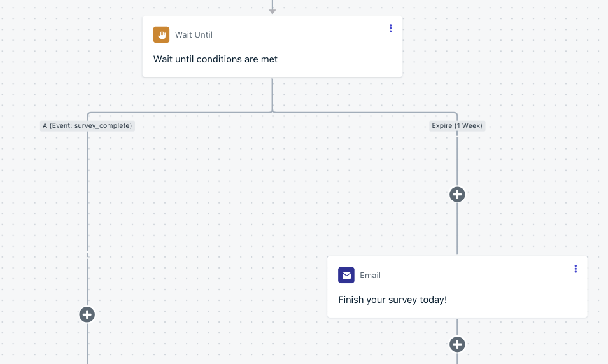
Task: Click the connector line between Expire plus and Email
Action: [457, 228]
